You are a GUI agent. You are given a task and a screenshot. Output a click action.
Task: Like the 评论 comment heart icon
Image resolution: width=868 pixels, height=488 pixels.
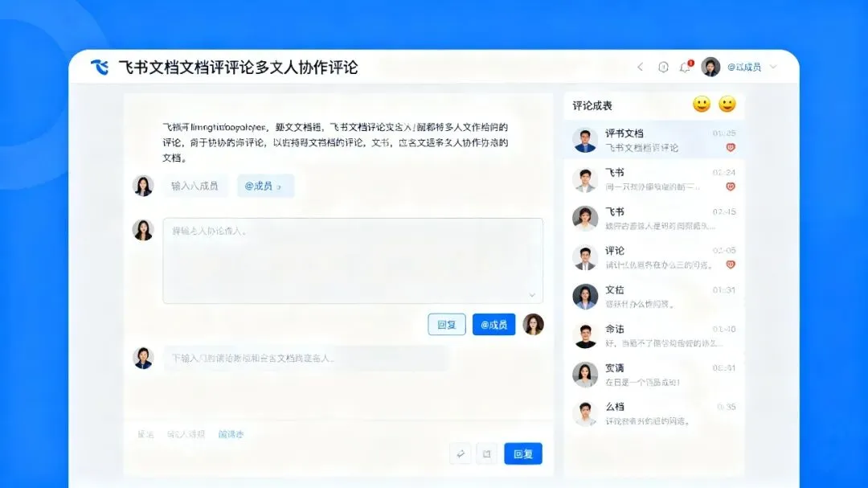point(730,265)
